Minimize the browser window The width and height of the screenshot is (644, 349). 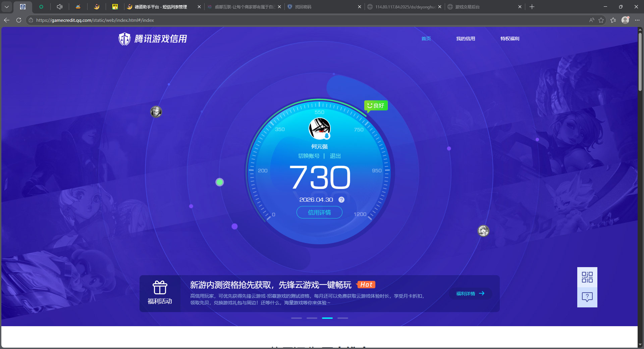click(x=605, y=7)
